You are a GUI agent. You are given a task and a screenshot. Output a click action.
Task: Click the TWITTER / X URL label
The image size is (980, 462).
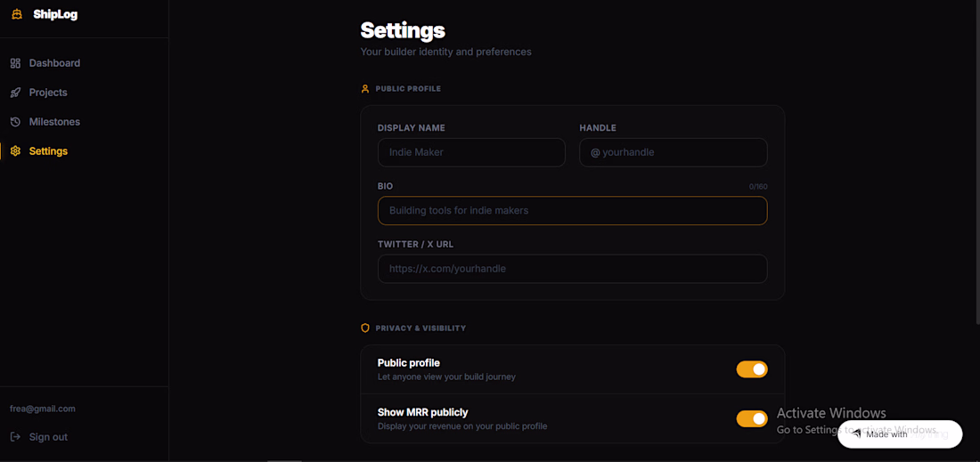(416, 244)
